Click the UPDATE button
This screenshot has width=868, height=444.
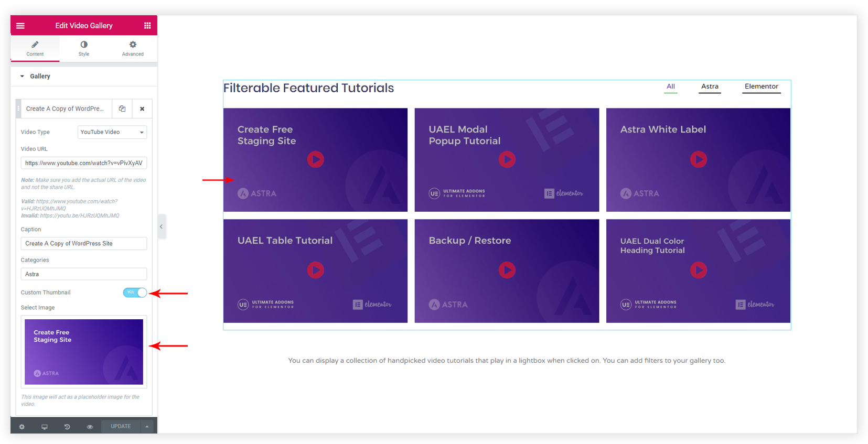point(121,427)
